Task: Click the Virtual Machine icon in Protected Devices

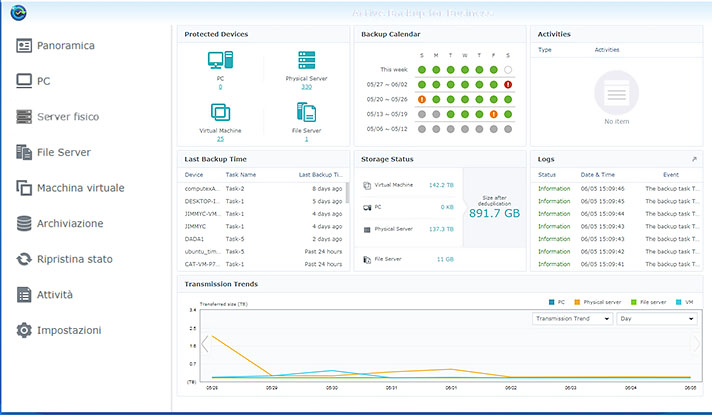Action: (x=220, y=113)
